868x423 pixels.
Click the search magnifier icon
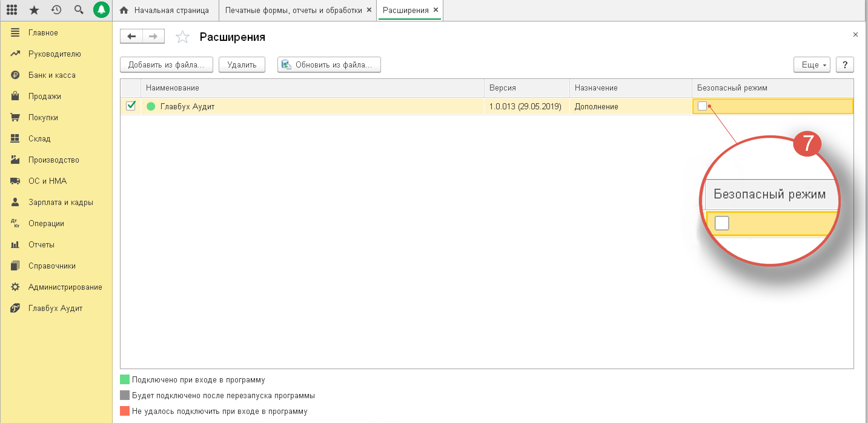(x=78, y=10)
